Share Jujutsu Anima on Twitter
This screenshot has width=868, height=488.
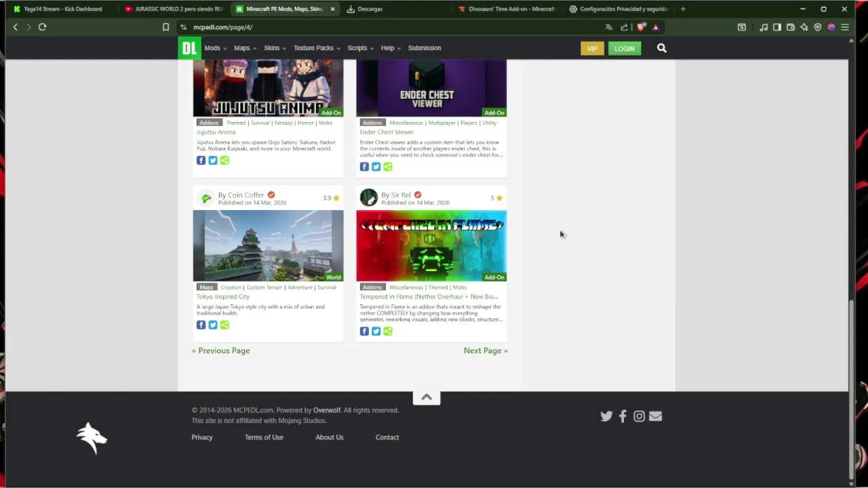pos(213,161)
